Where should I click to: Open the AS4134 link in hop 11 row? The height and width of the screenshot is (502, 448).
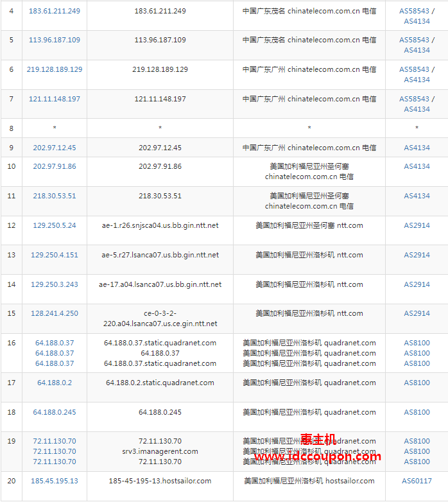point(417,196)
